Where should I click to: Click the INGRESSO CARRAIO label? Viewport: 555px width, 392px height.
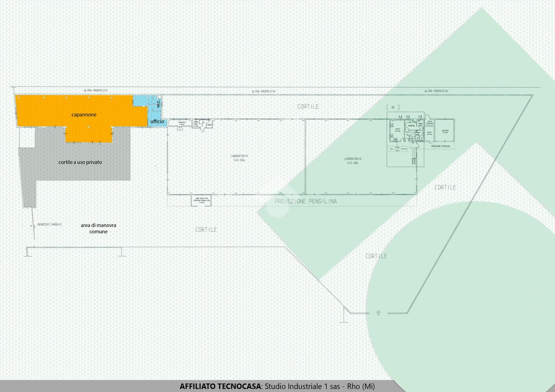pyautogui.click(x=49, y=225)
